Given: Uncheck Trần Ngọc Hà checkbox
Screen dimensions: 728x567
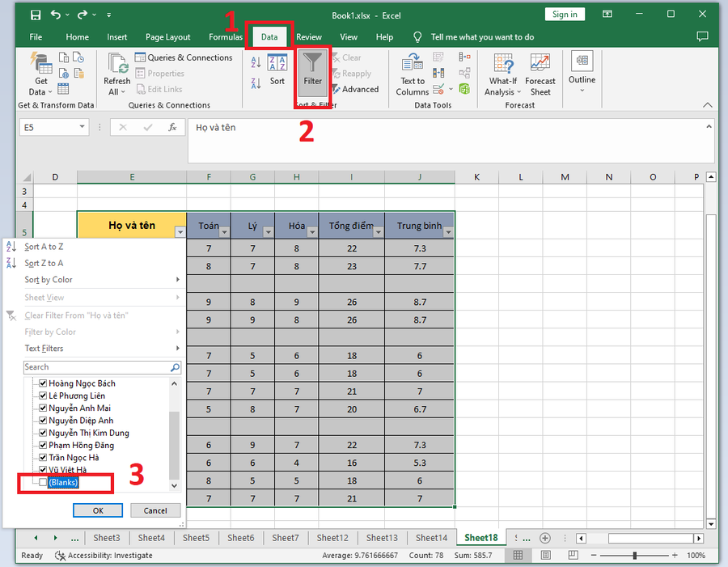Looking at the screenshot, I should coord(43,458).
